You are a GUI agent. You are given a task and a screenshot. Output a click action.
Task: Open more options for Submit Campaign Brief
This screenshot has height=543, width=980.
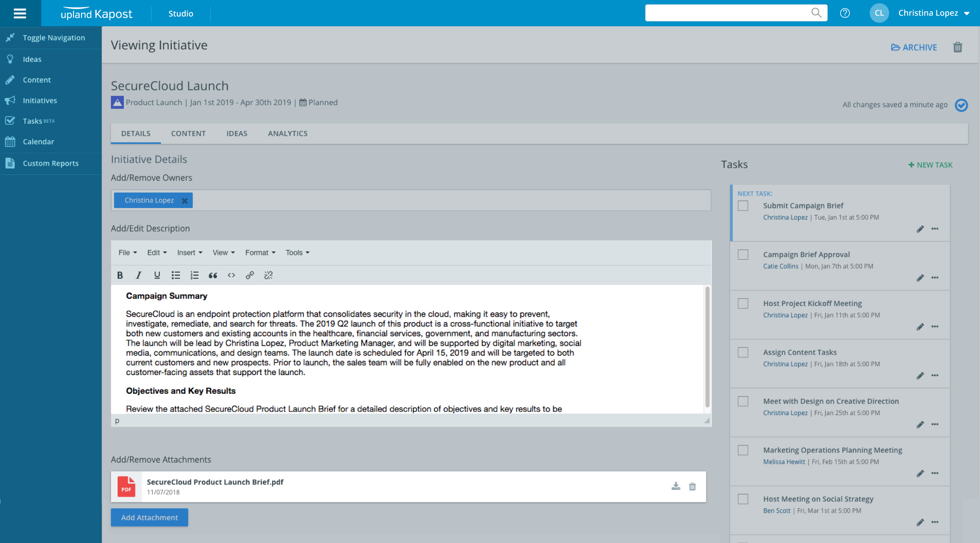[x=935, y=229]
